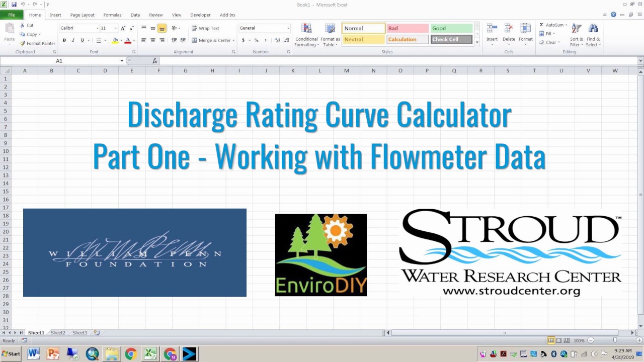
Task: Expand the formula bar
Action: 640,61
